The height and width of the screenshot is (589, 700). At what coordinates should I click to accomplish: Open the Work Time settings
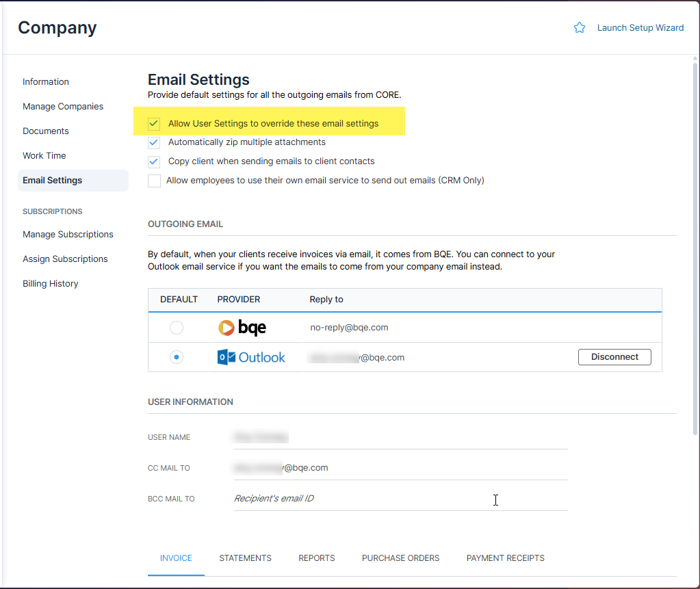pos(44,155)
